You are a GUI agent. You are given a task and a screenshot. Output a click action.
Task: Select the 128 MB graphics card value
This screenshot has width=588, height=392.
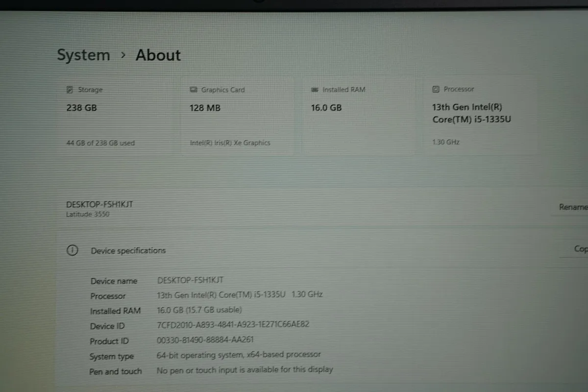(x=205, y=108)
